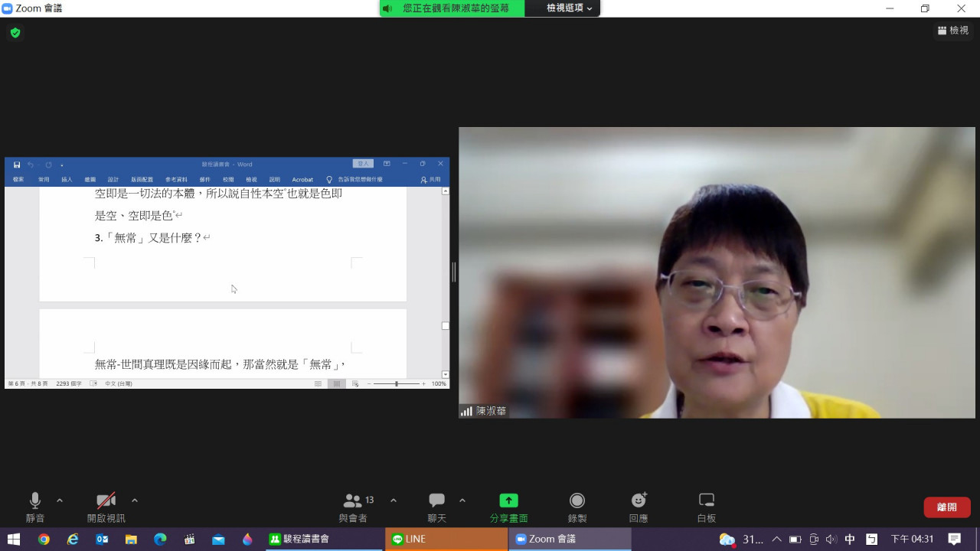The width and height of the screenshot is (980, 551).
Task: Leave the meeting using the 離開 button
Action: 946,507
